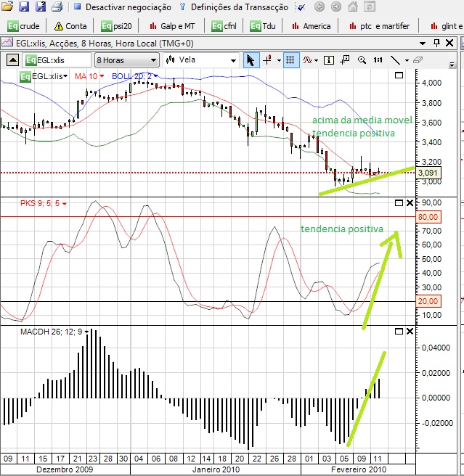Click the forward navigation arrow

(x=336, y=7)
